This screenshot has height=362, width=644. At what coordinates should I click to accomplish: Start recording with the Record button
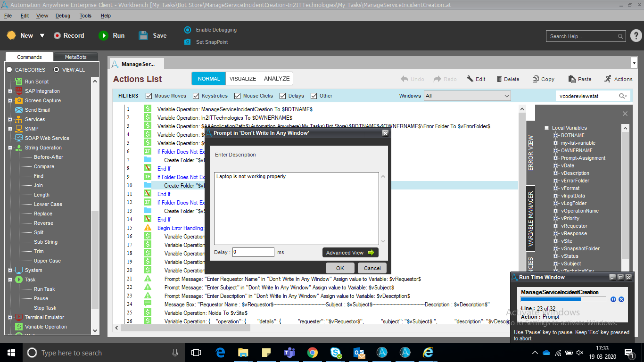click(68, 35)
